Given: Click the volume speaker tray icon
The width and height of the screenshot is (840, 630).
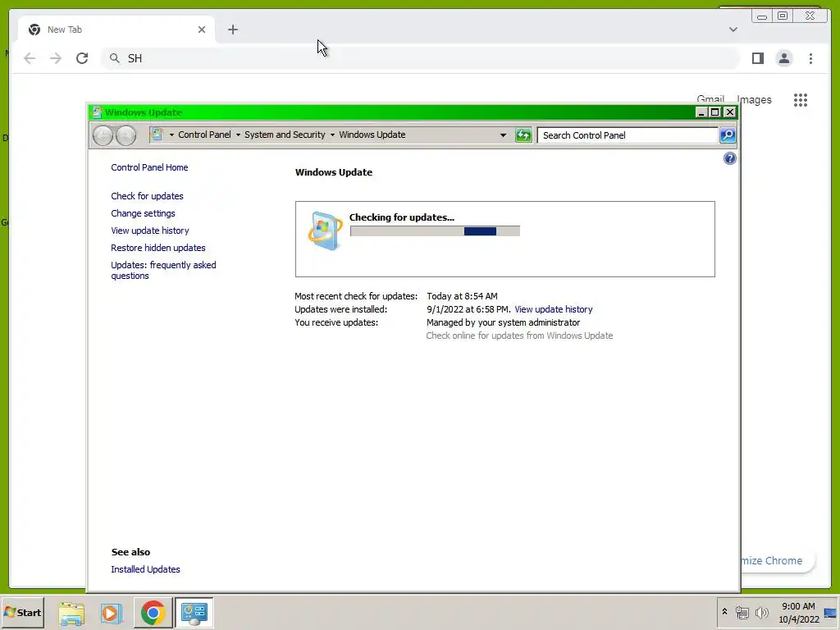Looking at the screenshot, I should tap(761, 613).
